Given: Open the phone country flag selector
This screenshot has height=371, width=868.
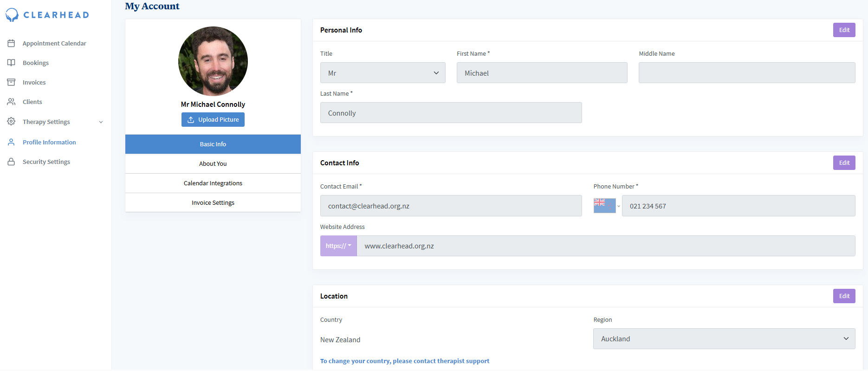Looking at the screenshot, I should coord(606,206).
